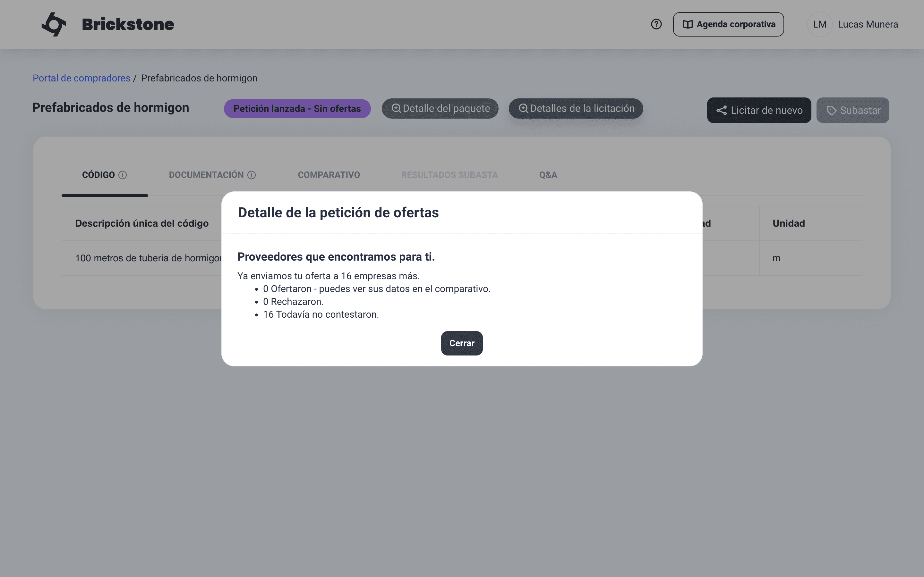Click the magnifier icon in Detalles de la licitación
This screenshot has width=924, height=577.
tap(524, 109)
